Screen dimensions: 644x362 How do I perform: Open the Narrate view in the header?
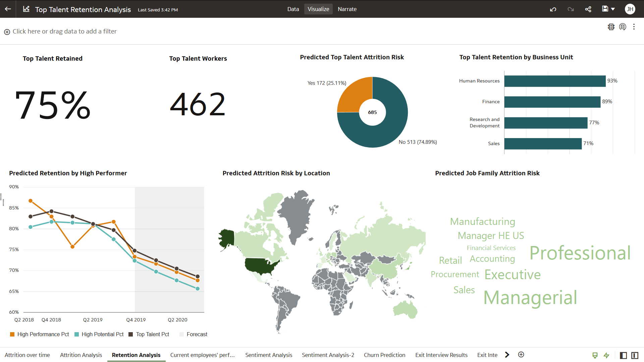(x=347, y=9)
